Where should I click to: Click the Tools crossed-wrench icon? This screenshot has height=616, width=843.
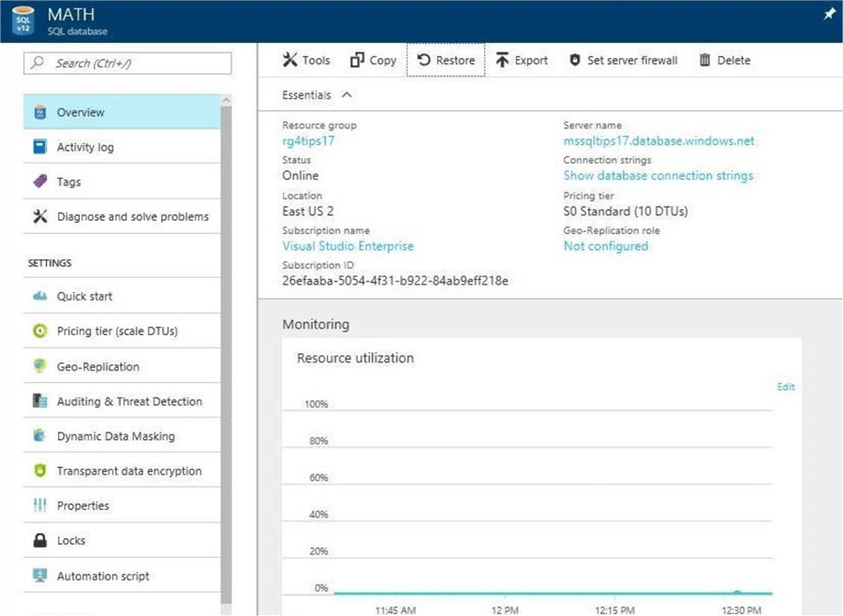(289, 60)
